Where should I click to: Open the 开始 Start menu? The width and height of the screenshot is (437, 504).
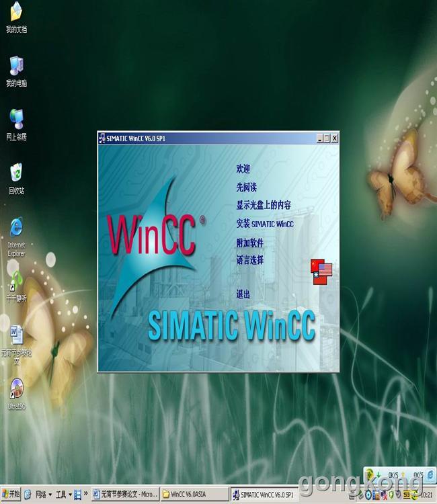tap(11, 495)
